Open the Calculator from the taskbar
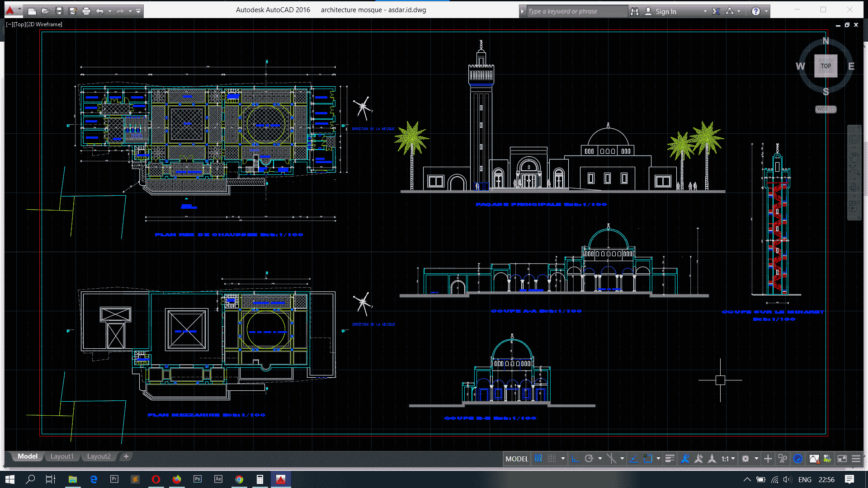Screen dimensions: 868x488 260,479
